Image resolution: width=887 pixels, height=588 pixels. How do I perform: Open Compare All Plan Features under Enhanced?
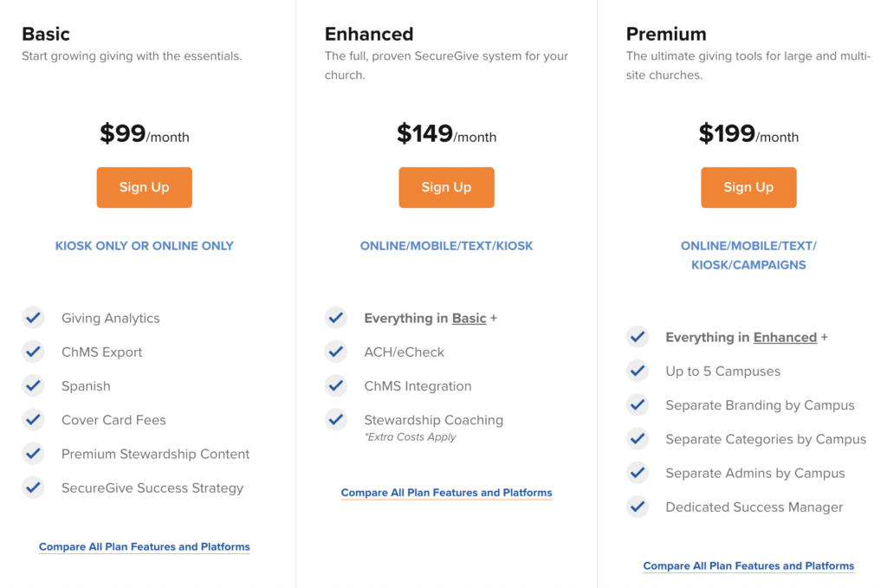446,492
